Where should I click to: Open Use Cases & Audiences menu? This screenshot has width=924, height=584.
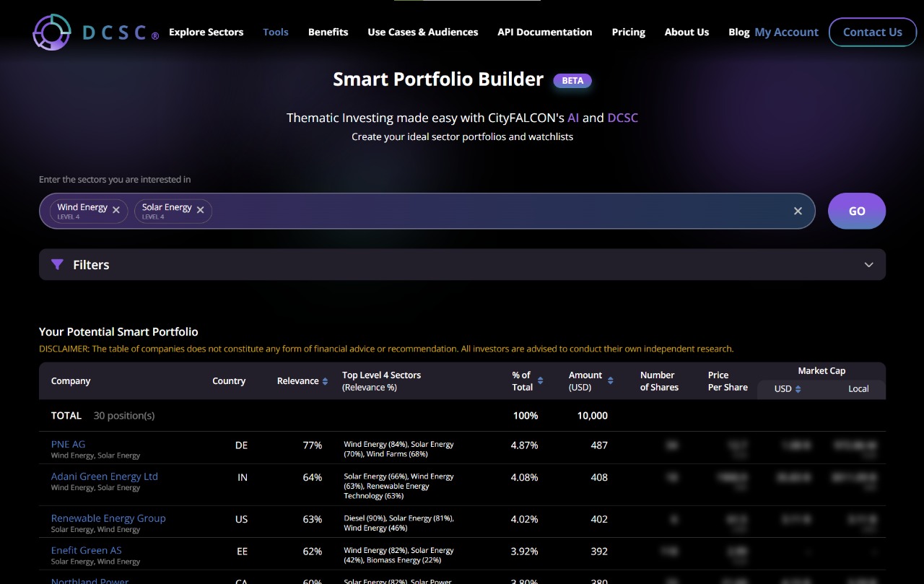(x=423, y=32)
